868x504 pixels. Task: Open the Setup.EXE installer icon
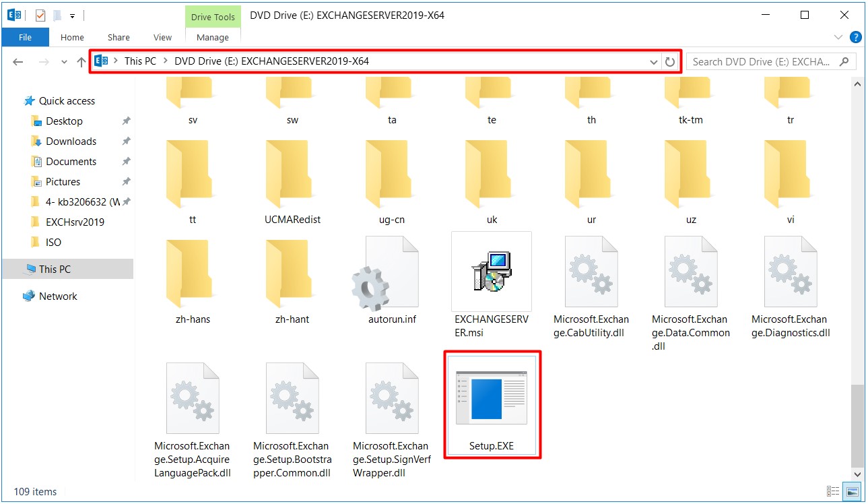click(x=491, y=398)
